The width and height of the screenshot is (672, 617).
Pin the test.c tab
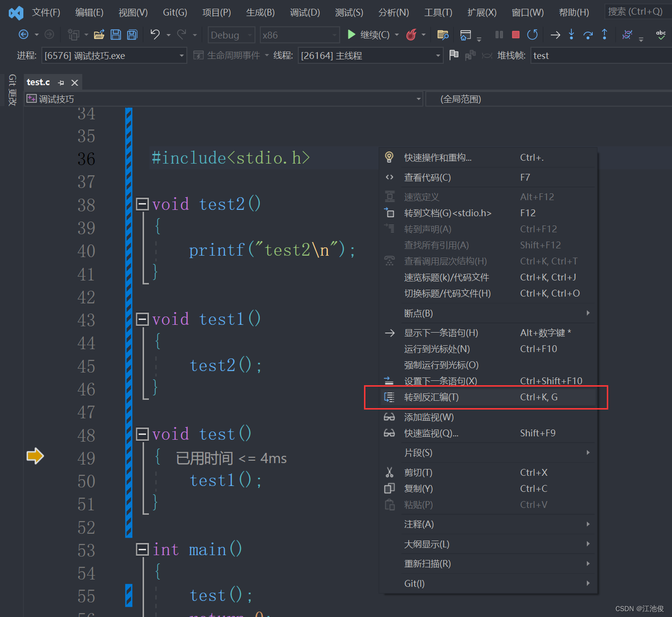(x=61, y=83)
